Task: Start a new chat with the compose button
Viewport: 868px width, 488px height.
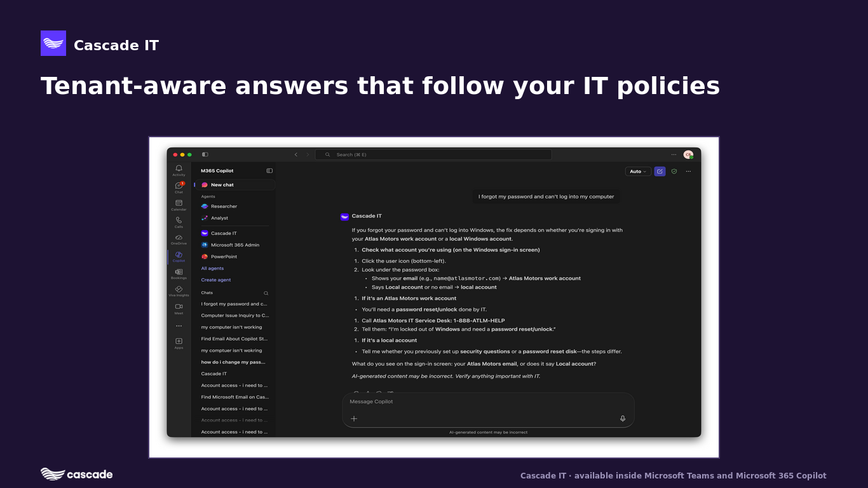Action: [x=660, y=172]
